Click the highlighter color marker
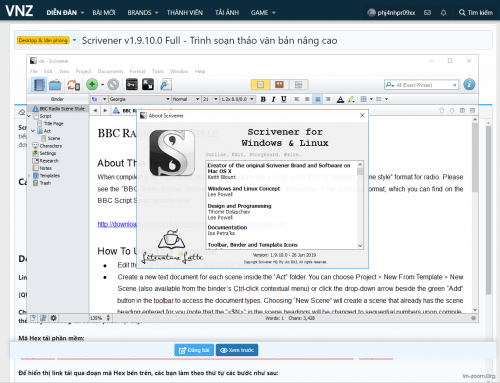The height and width of the screenshot is (383, 500). (351, 99)
